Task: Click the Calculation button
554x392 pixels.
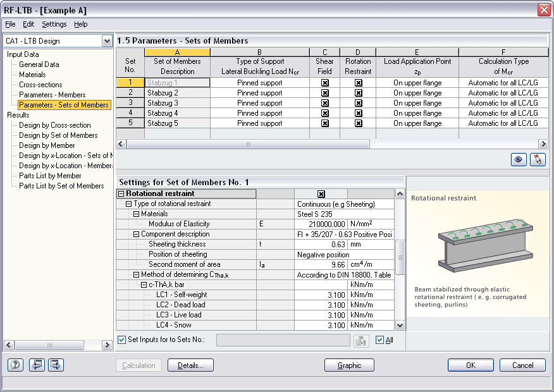Action: pyautogui.click(x=138, y=365)
